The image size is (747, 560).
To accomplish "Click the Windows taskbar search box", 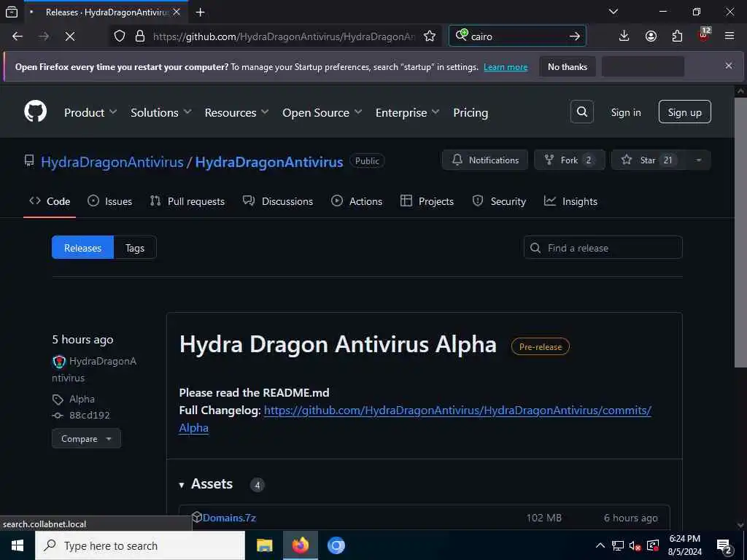I will pyautogui.click(x=140, y=545).
